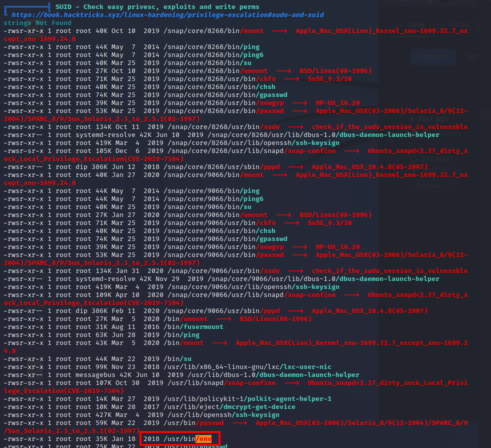Switch to the Issues tab
The image size is (491, 448).
tap(459, 24)
